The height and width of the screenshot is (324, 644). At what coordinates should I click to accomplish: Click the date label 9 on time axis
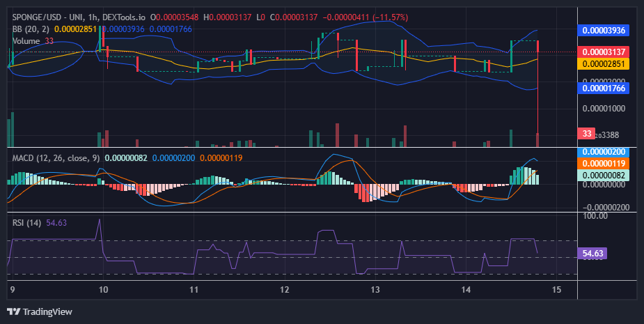pos(13,289)
